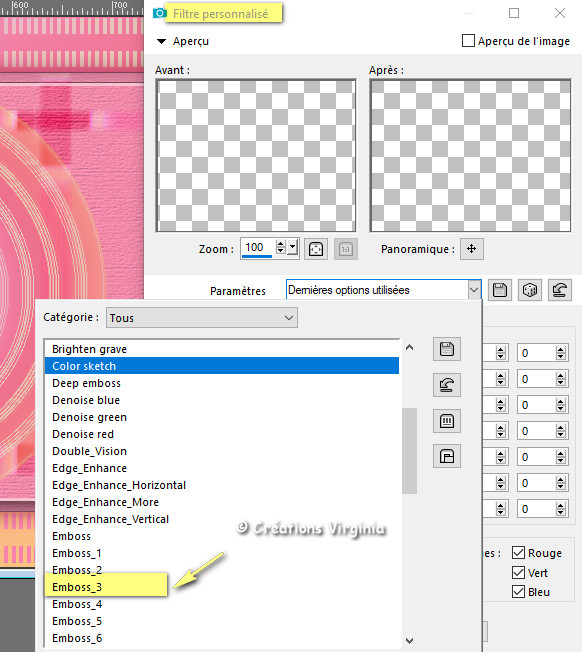Click the fit-to-window zoom icon
Image resolution: width=582 pixels, height=652 pixels.
(316, 249)
